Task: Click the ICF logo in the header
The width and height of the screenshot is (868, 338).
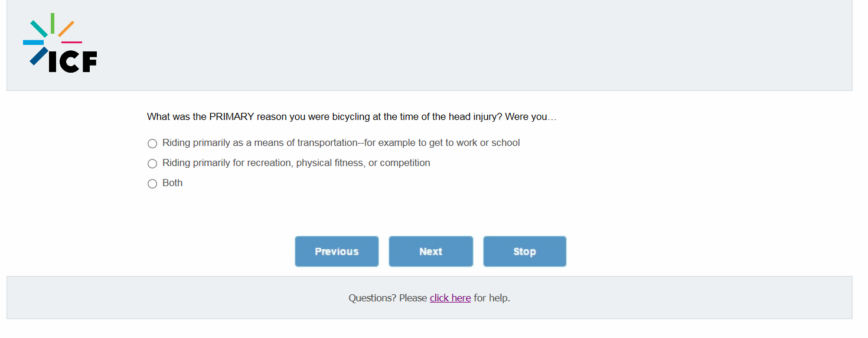Action: tap(60, 43)
